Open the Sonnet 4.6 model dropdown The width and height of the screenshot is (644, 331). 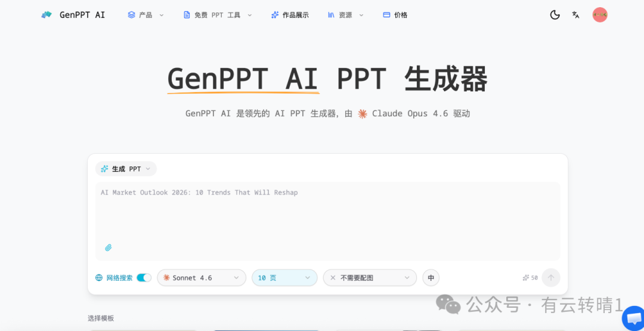[202, 277]
